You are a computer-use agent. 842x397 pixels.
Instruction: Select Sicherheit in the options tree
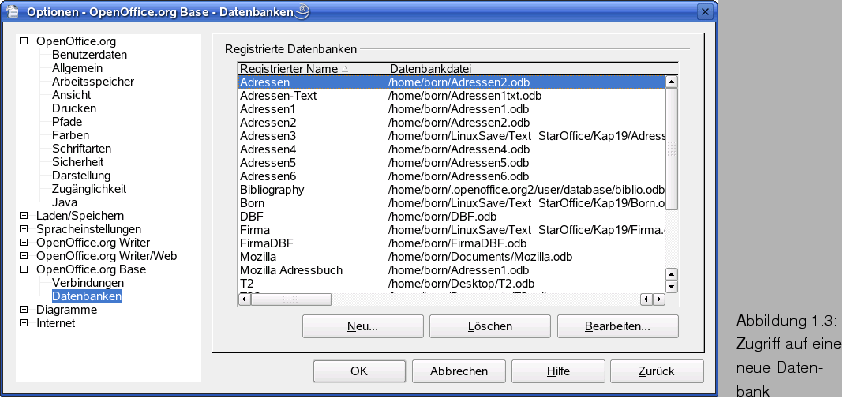[78, 162]
